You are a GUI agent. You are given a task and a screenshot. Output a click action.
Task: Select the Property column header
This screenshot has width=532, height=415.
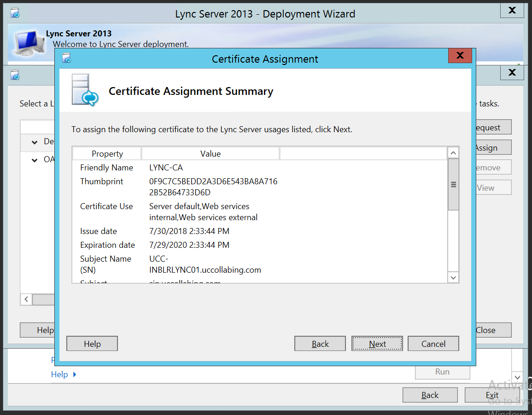pos(107,153)
